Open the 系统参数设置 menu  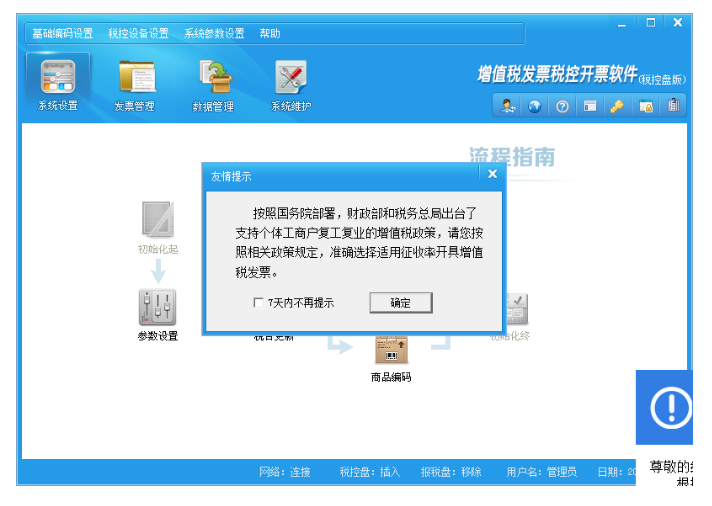pyautogui.click(x=214, y=33)
